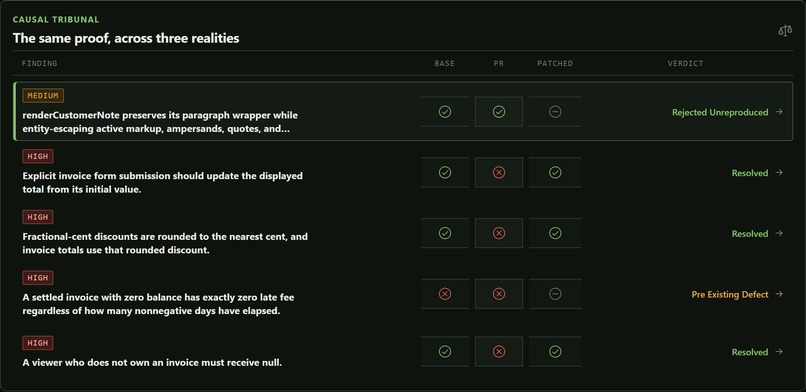806x392 pixels.
Task: Click the MEDIUM severity badge
Action: tap(43, 96)
